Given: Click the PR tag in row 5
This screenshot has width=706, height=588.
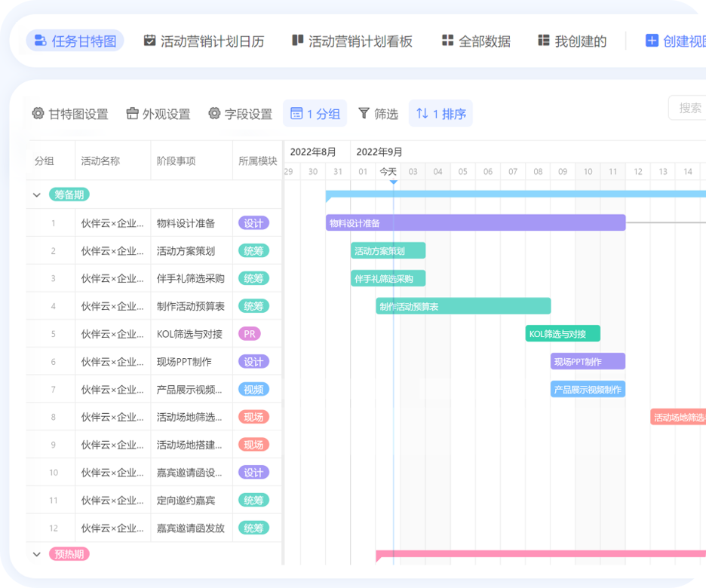Looking at the screenshot, I should pyautogui.click(x=250, y=334).
